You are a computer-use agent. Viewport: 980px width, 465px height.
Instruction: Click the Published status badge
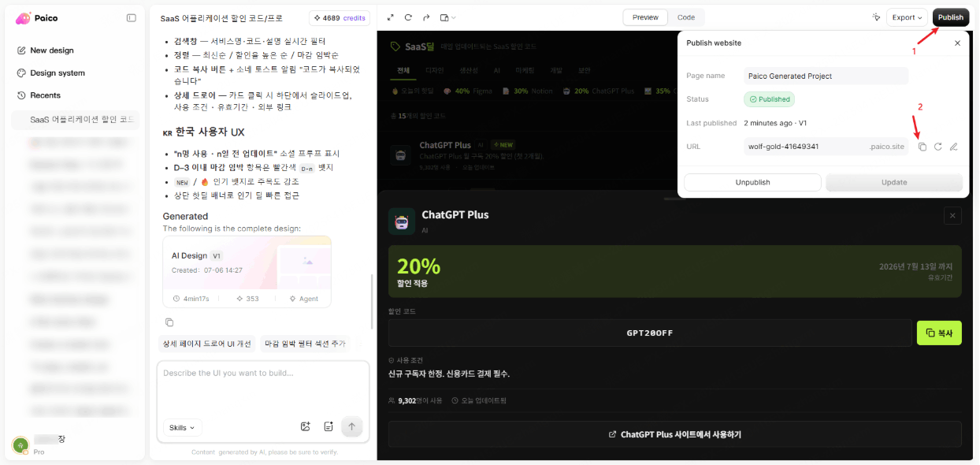[x=769, y=99]
